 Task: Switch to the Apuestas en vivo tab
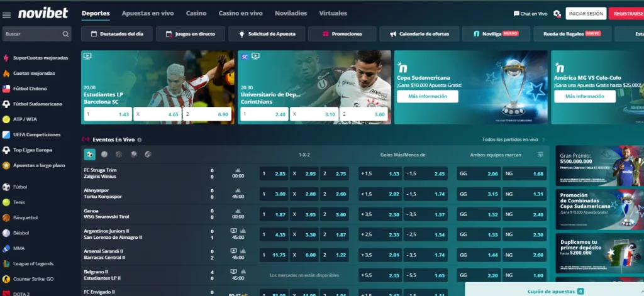148,13
